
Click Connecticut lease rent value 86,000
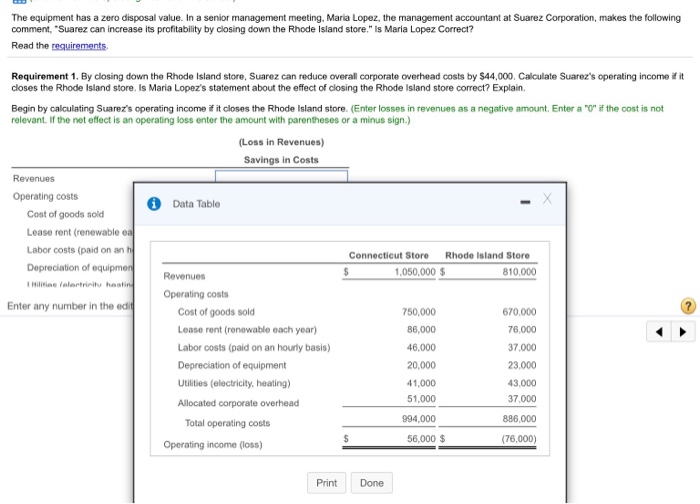[x=421, y=329]
